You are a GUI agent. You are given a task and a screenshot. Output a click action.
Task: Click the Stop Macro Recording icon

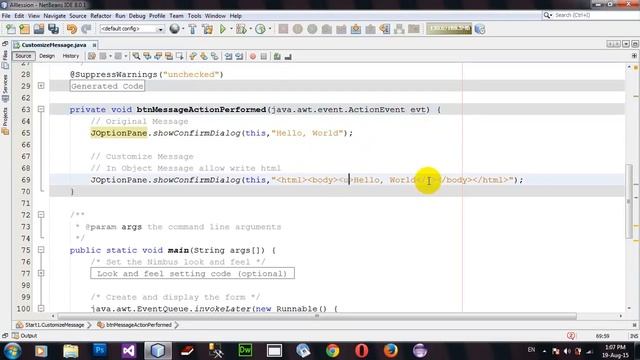point(264,56)
